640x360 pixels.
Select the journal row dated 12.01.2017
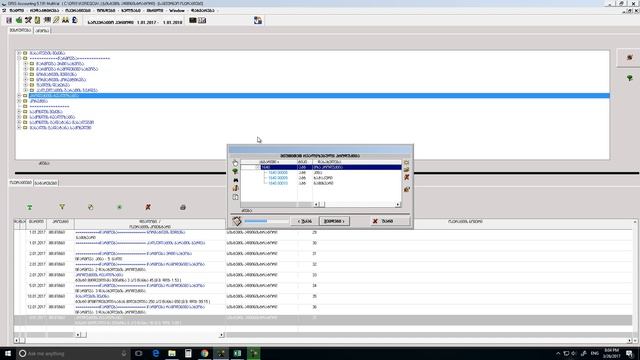pos(322,309)
